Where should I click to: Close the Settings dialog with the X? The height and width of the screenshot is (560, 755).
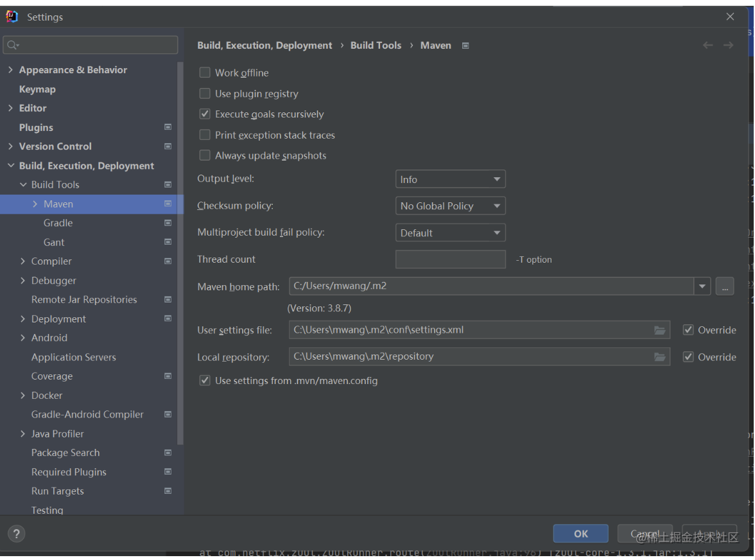731,17
